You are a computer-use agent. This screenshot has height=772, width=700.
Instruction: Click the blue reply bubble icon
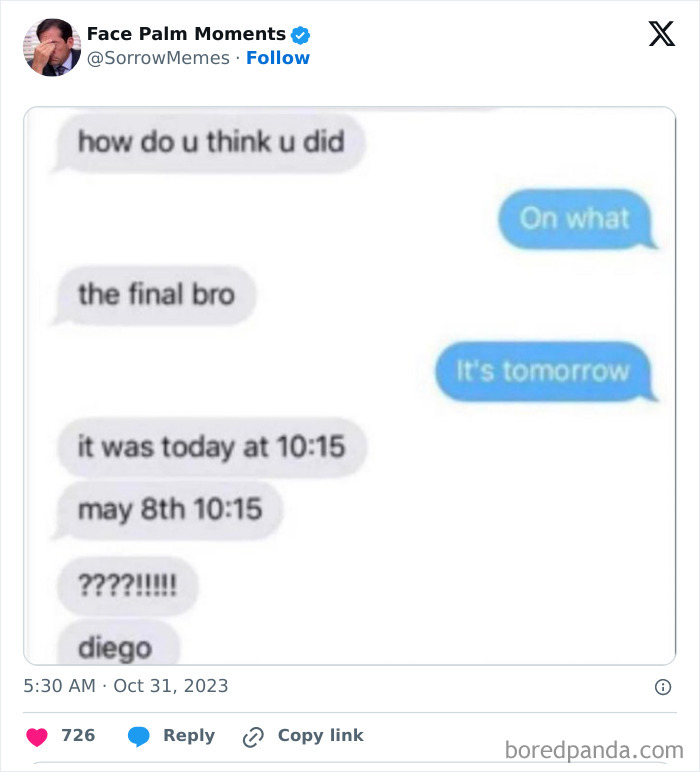139,736
